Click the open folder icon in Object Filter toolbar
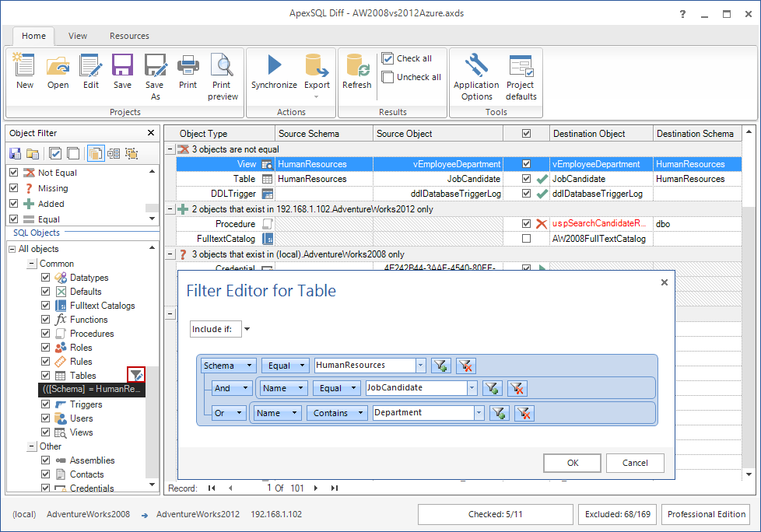Viewport: 761px width, 532px height. (33, 154)
